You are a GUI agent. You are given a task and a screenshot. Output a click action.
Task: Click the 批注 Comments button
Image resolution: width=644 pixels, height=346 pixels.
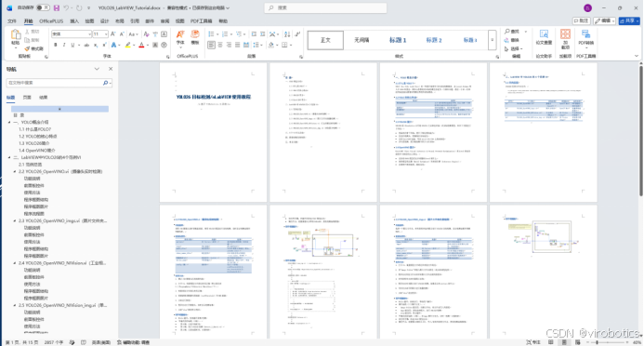click(582, 20)
